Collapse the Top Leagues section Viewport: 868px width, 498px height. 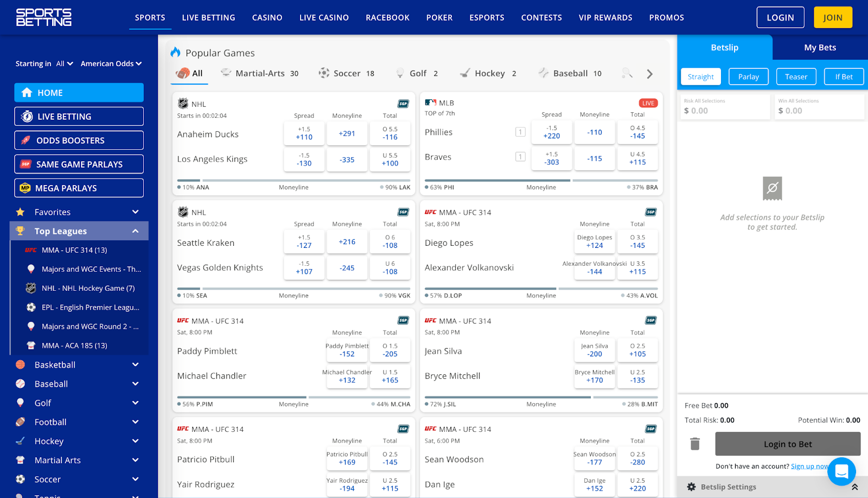click(x=135, y=231)
